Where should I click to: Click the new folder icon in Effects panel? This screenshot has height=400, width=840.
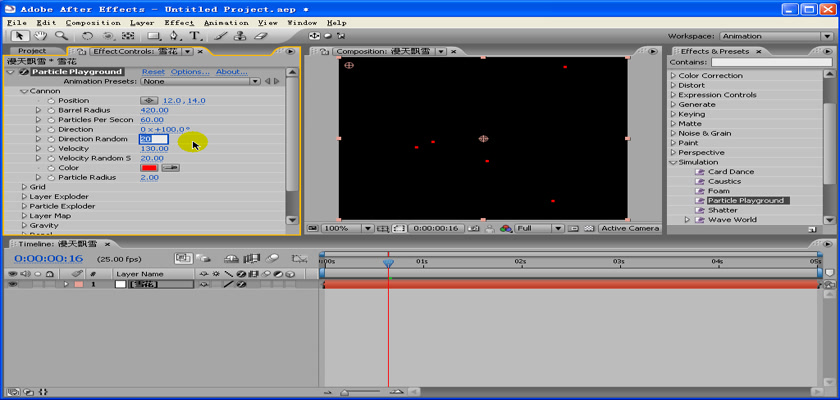(x=812, y=229)
